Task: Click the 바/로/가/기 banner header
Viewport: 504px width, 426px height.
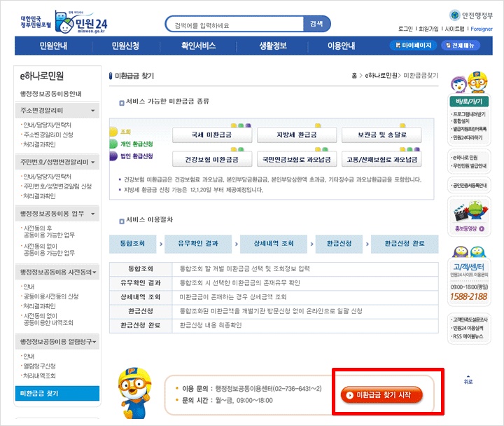Action: pyautogui.click(x=469, y=102)
